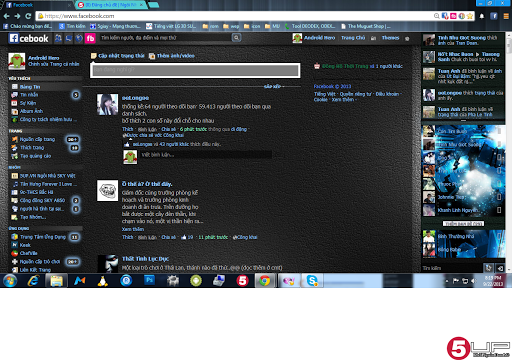Viewport: 512px width, 360px height.
Task: Reload the page with refresh icon
Action: 28,16
